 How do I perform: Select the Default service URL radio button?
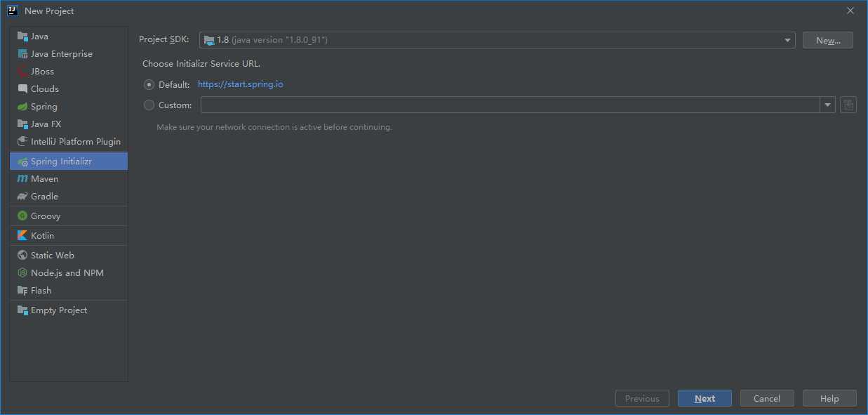point(149,85)
